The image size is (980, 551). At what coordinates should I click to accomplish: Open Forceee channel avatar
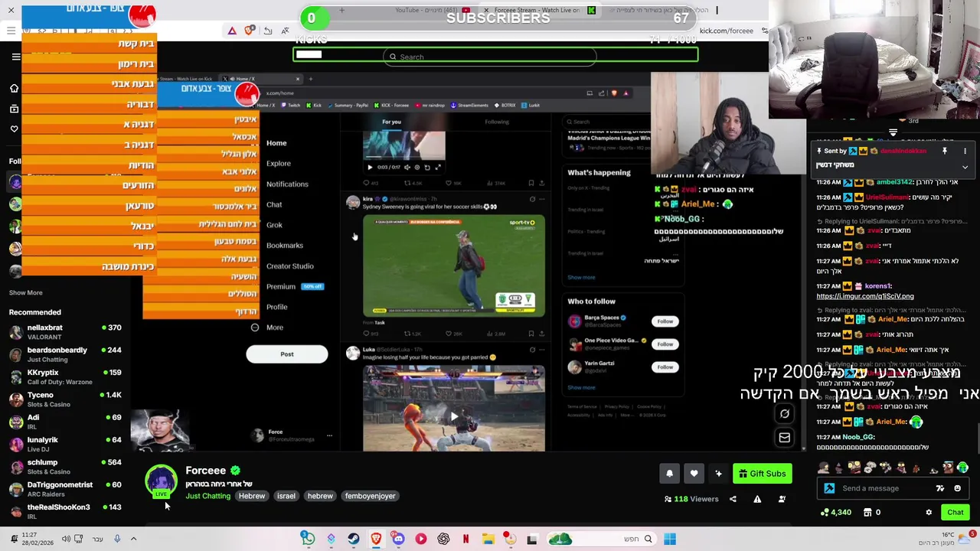pyautogui.click(x=161, y=481)
